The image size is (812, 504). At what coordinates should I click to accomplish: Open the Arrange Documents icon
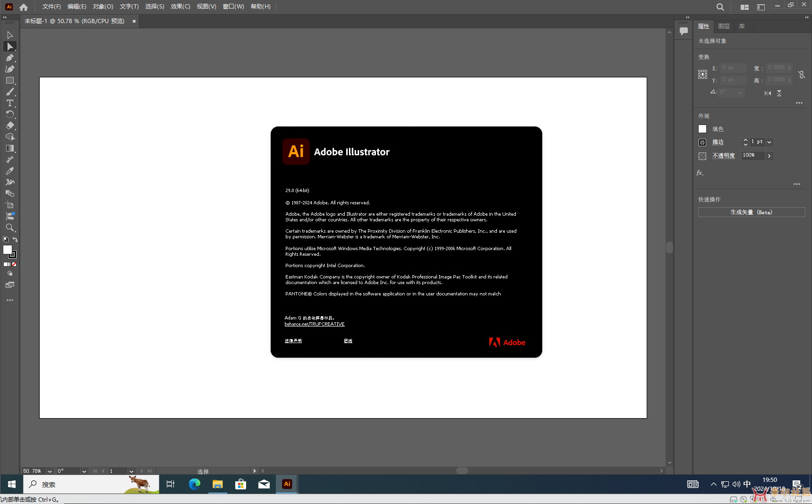coord(745,7)
